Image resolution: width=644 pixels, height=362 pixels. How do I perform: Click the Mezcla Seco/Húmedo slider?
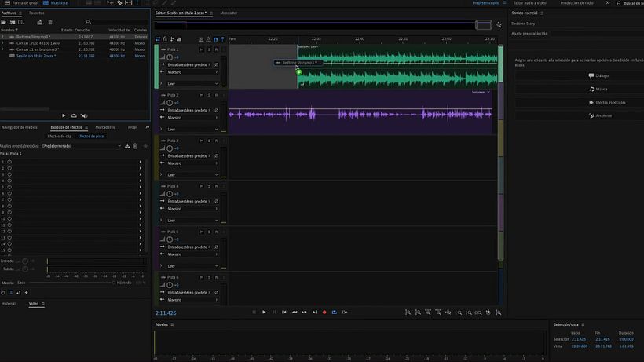71,283
